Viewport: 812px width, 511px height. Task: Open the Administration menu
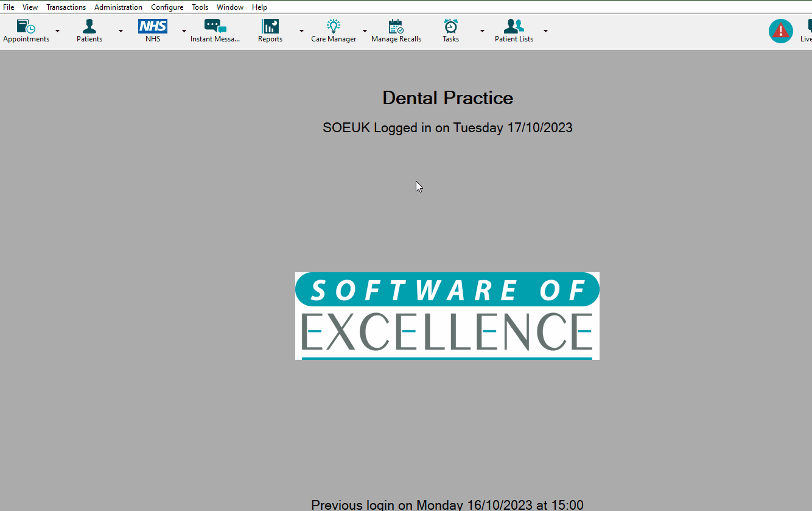click(x=118, y=7)
